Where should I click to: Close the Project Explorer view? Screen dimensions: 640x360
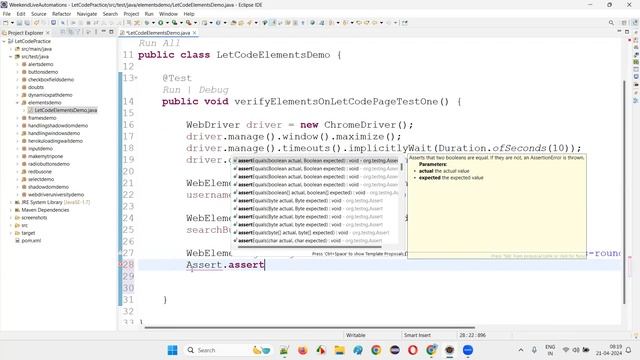[48, 33]
